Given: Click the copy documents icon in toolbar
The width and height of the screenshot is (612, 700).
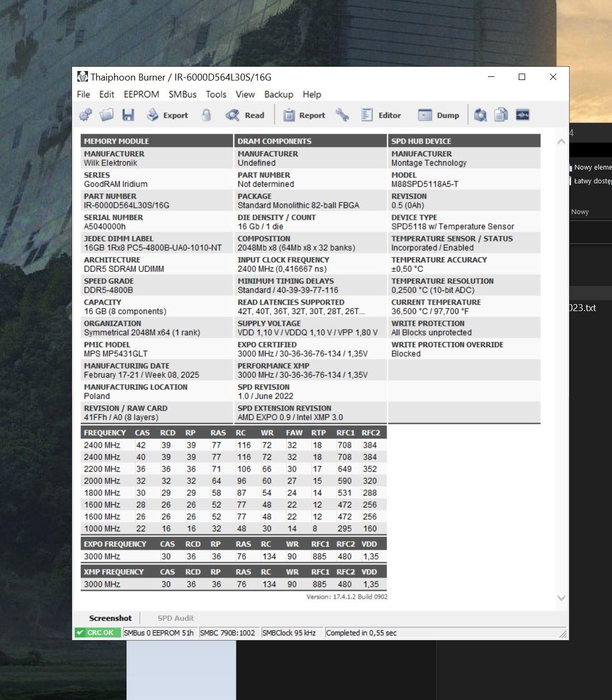Looking at the screenshot, I should 501,115.
